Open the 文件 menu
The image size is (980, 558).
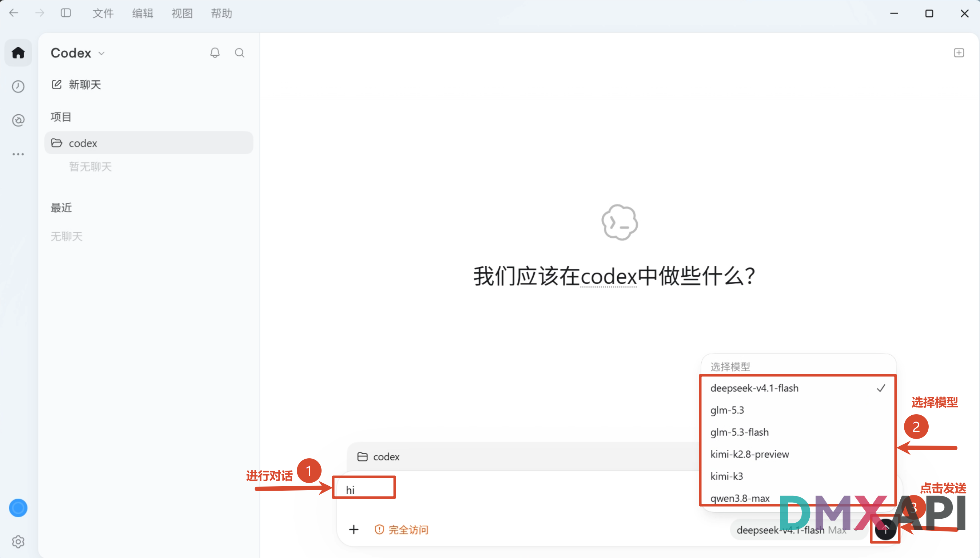tap(103, 13)
